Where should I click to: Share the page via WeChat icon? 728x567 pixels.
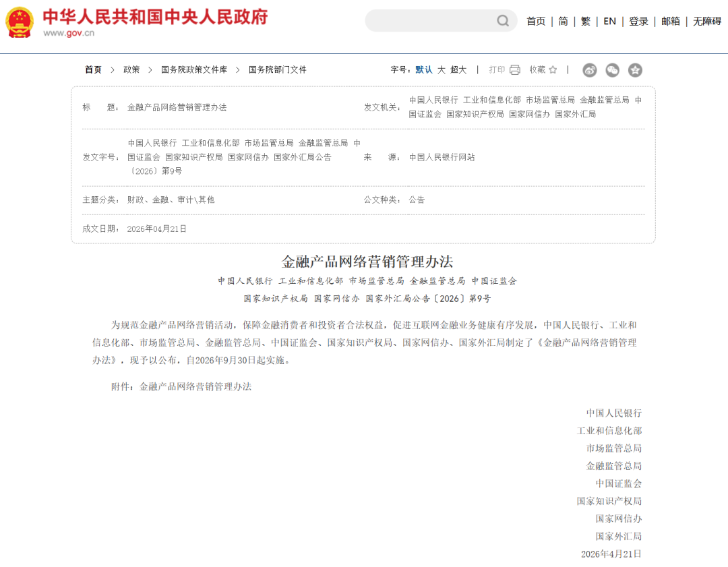612,70
